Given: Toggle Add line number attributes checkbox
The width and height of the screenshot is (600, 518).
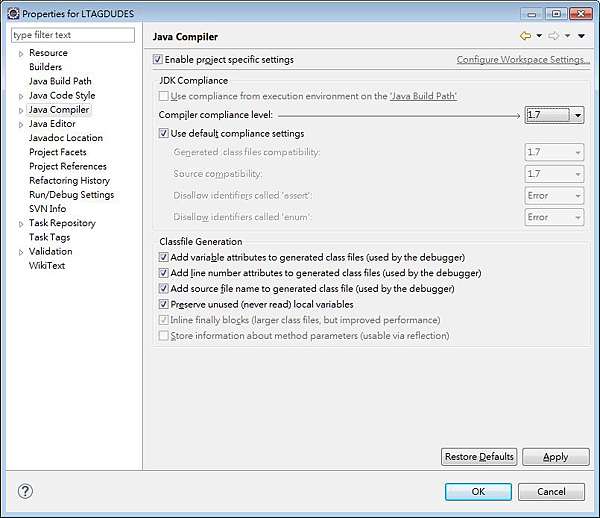Looking at the screenshot, I should [163, 273].
